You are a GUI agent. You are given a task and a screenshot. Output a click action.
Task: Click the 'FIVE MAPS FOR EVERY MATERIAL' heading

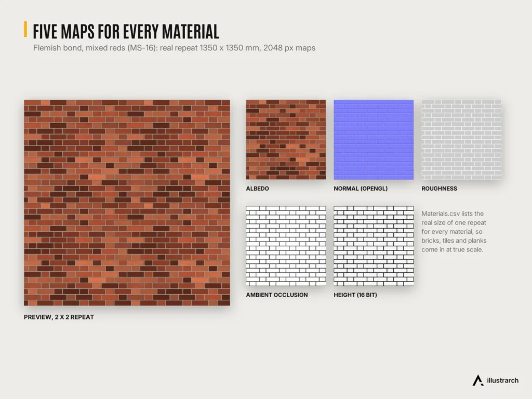[x=126, y=32]
